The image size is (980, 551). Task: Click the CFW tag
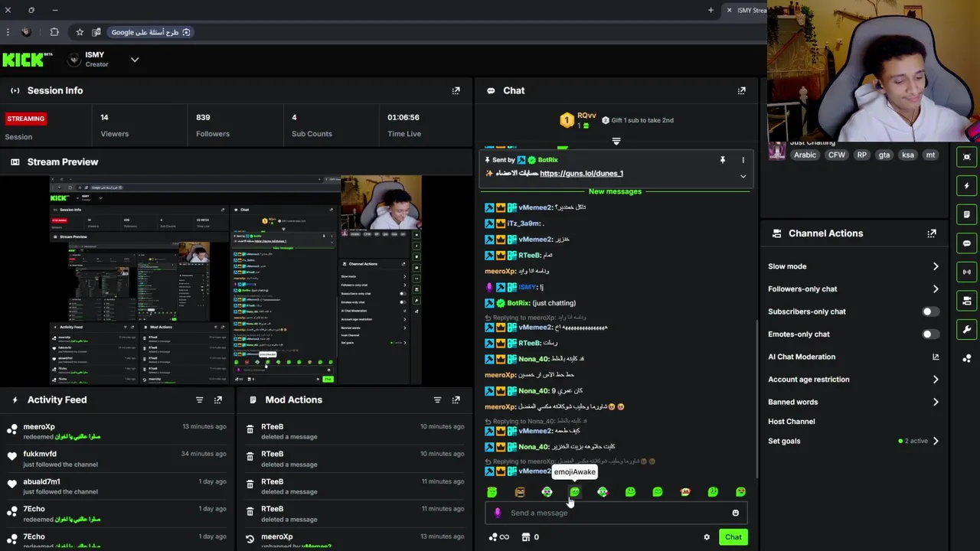[x=836, y=155]
